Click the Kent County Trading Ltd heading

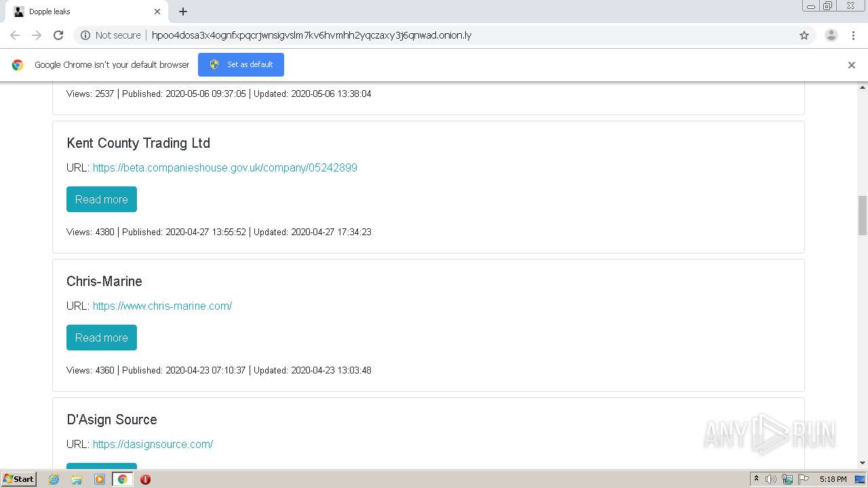tap(138, 143)
